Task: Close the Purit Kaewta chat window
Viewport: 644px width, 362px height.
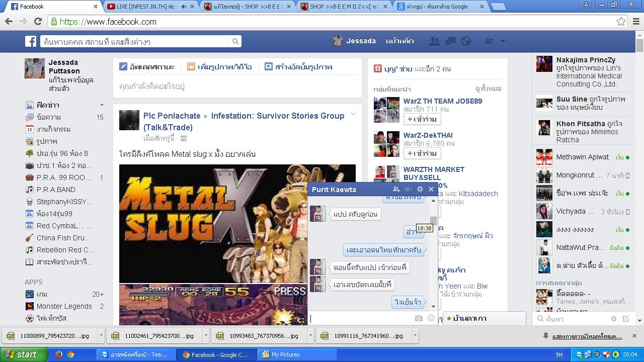Action: point(431,189)
